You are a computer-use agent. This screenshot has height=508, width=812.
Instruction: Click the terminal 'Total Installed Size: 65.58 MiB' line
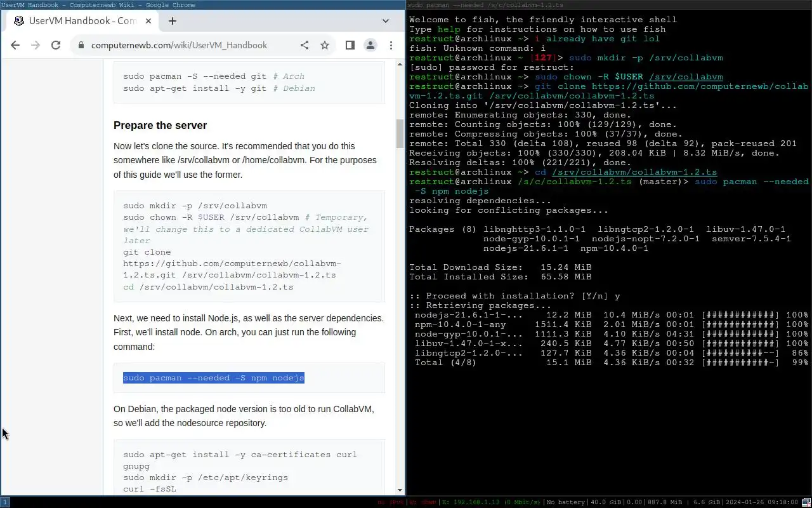[500, 277]
